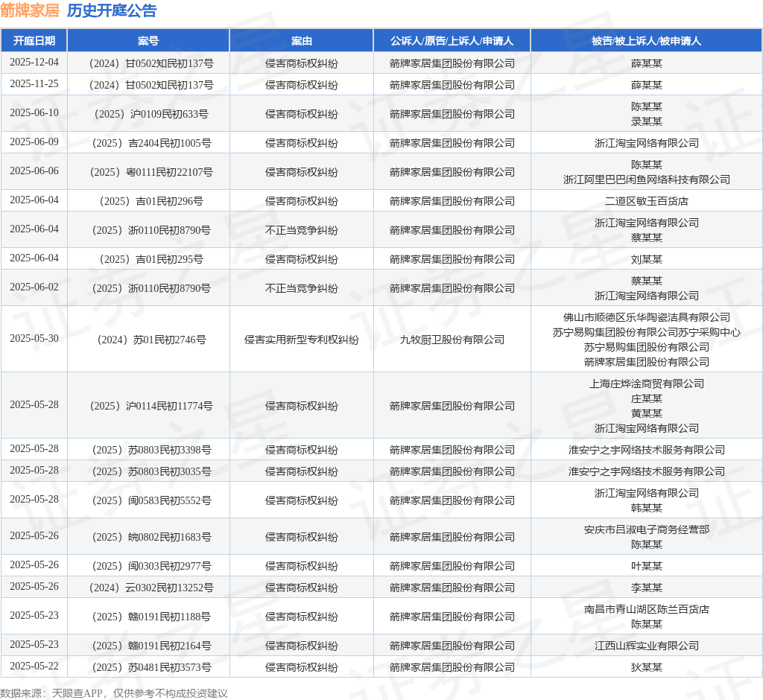763x700 pixels.
Task: Click the 公诉人/原告/上诉人/申请人 column header
Action: click(452, 41)
